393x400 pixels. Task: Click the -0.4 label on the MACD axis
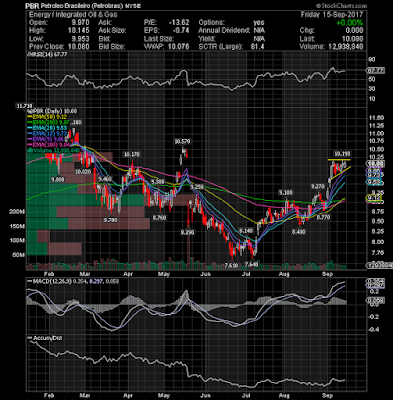click(x=373, y=329)
